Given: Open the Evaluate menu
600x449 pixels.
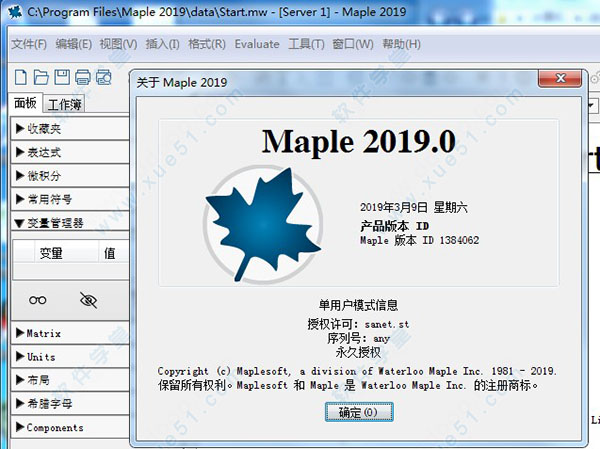Looking at the screenshot, I should click(257, 44).
